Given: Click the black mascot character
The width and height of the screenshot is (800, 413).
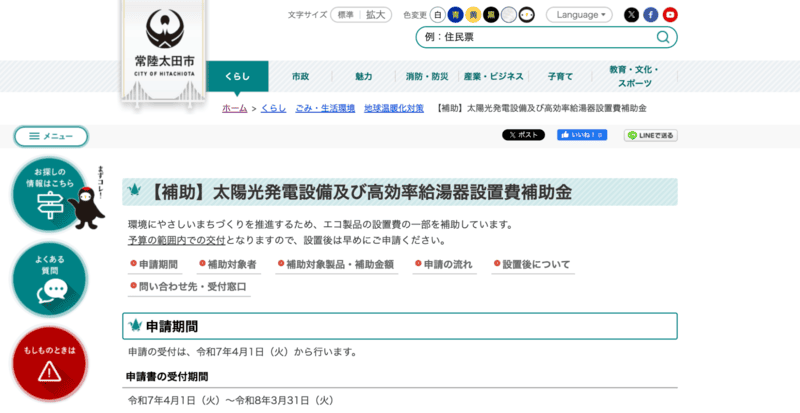Looking at the screenshot, I should (x=87, y=207).
